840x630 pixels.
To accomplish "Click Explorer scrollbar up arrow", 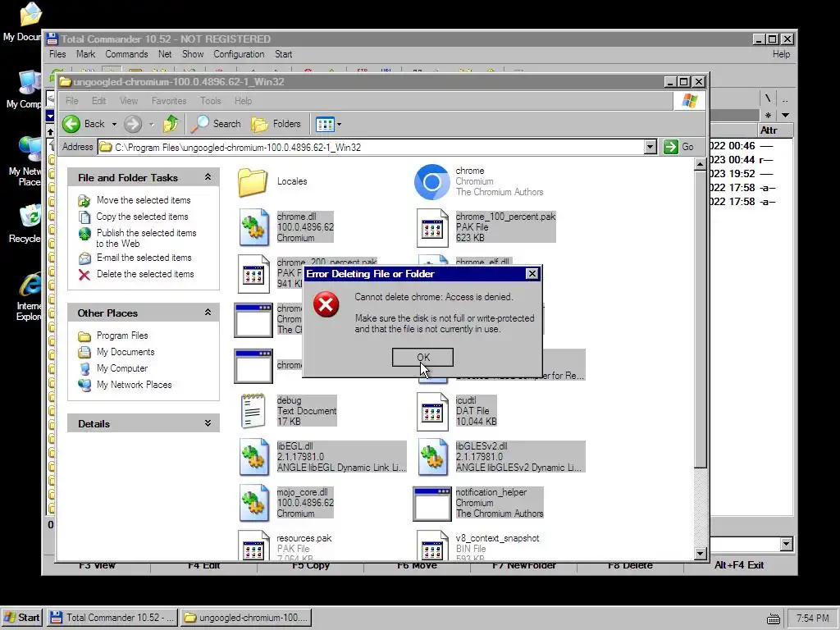I will [x=700, y=164].
